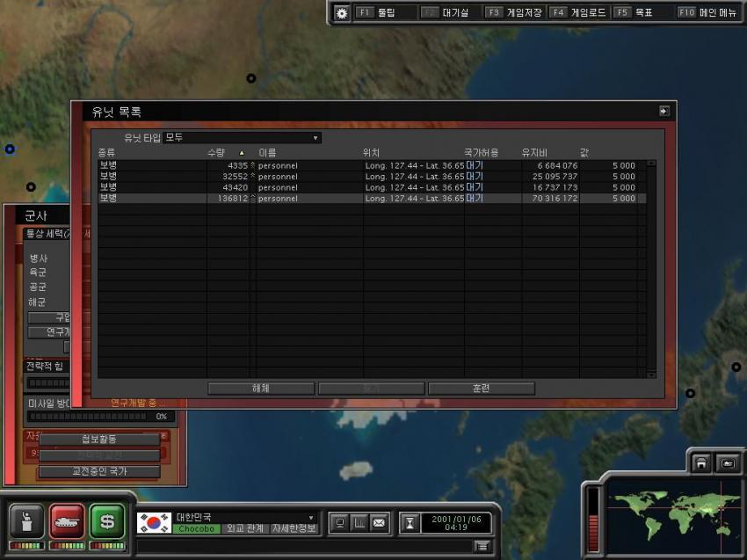Open the mail envelope icon
This screenshot has height=560, width=747.
380,523
